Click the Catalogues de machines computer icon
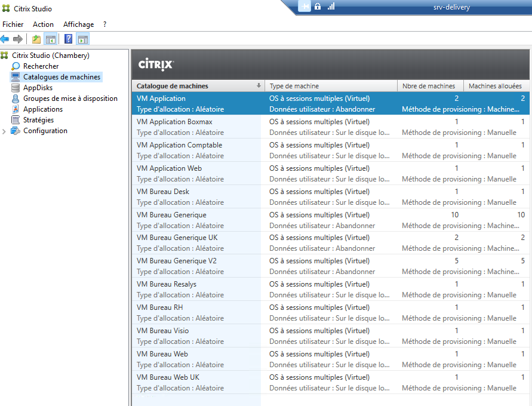 tap(16, 77)
